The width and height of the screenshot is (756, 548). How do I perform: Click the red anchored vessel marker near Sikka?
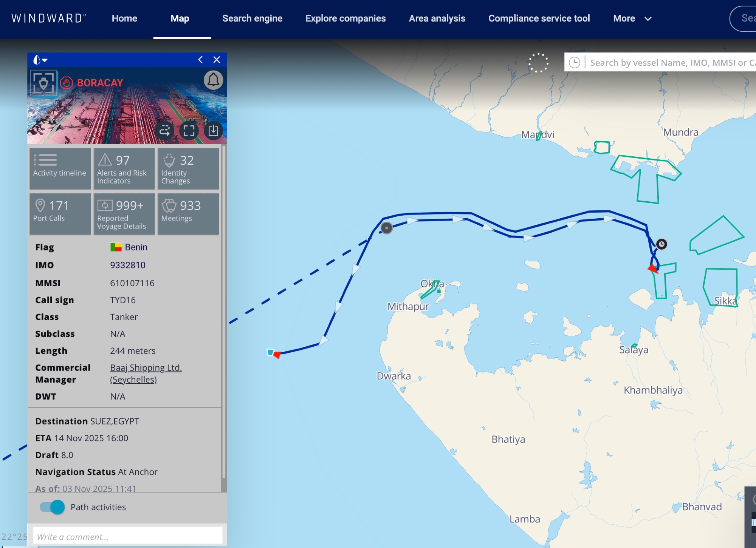point(653,269)
